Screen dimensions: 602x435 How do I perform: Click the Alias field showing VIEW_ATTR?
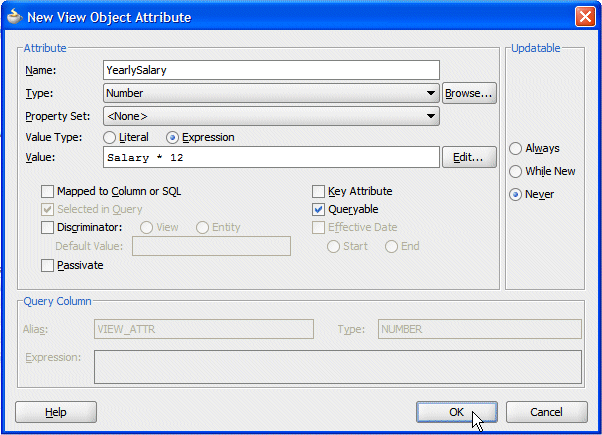pyautogui.click(x=204, y=329)
